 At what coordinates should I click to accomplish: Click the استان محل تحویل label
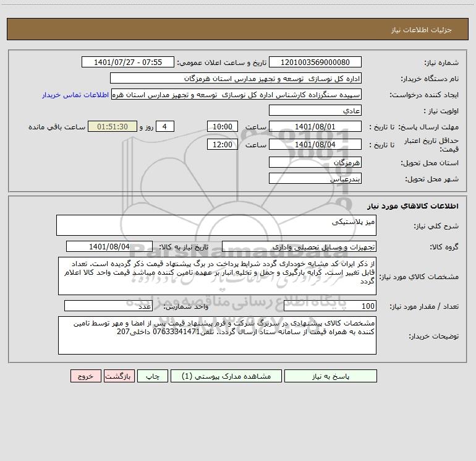[430, 163]
